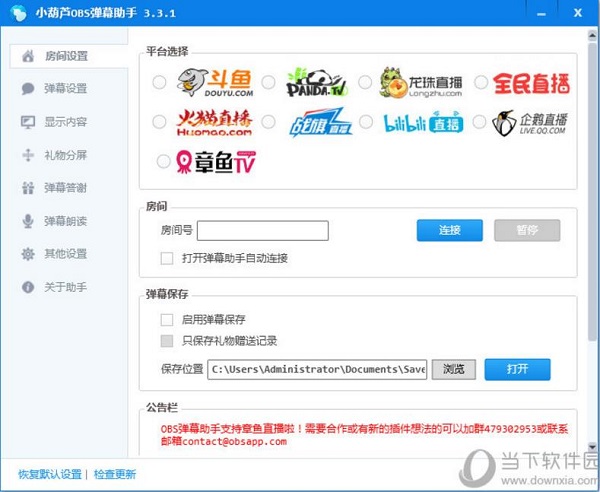Click the blue 连接 button
600x492 pixels.
[450, 230]
